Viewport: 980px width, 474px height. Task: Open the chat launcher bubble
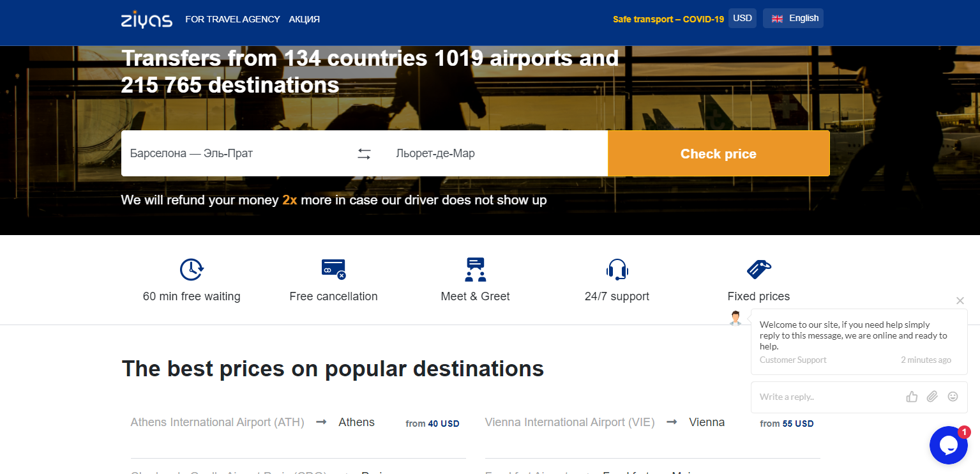coord(949,445)
